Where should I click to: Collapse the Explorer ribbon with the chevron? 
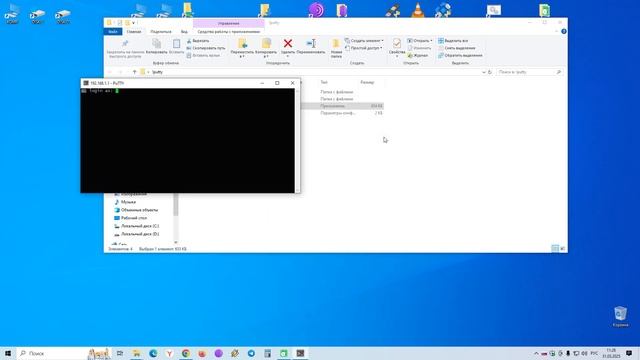pos(557,31)
